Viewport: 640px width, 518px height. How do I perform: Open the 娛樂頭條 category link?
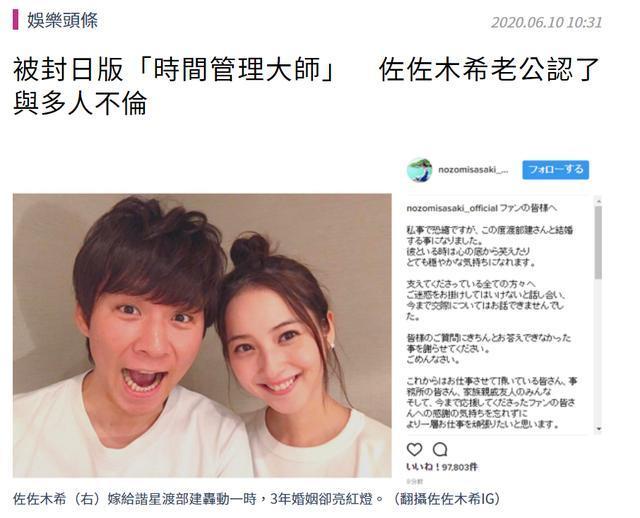point(62,20)
